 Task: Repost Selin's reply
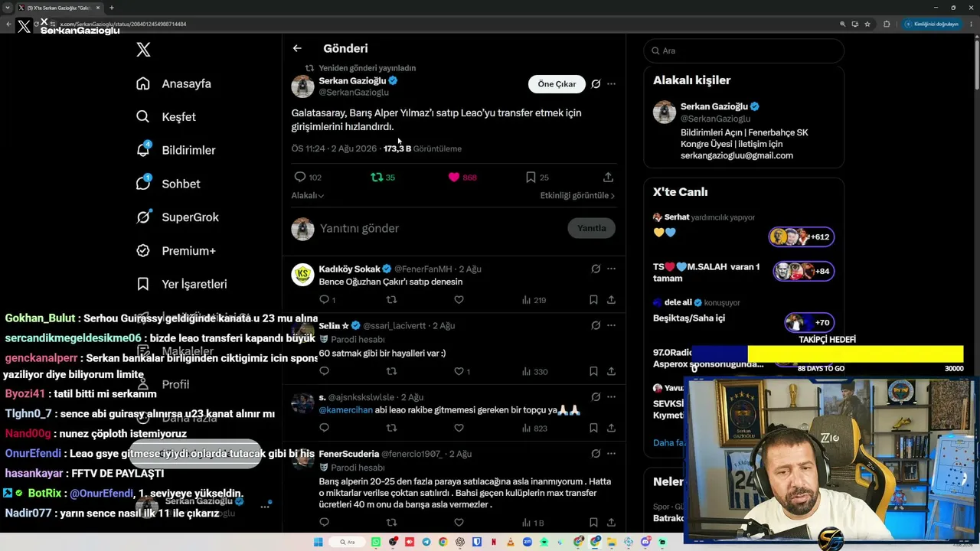(x=391, y=371)
